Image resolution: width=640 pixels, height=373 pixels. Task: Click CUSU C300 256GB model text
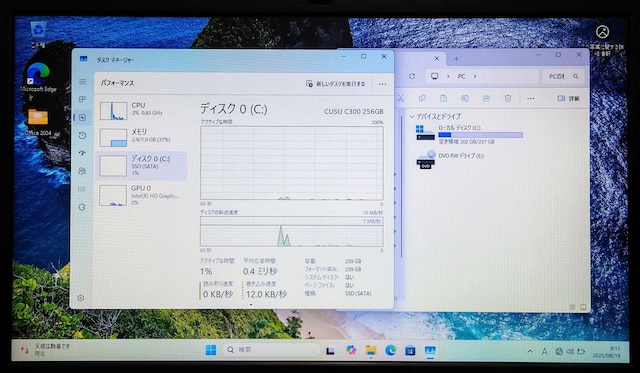pyautogui.click(x=353, y=111)
